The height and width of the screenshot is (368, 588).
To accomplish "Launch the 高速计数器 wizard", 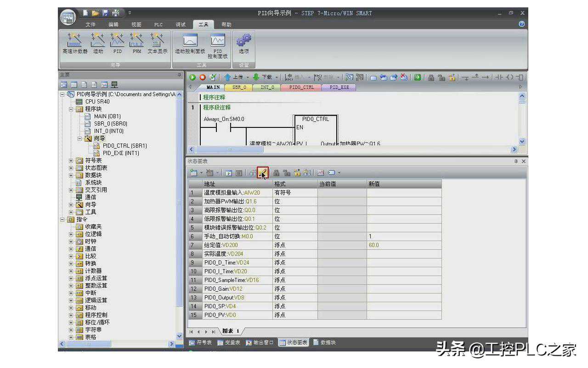I will coord(75,43).
